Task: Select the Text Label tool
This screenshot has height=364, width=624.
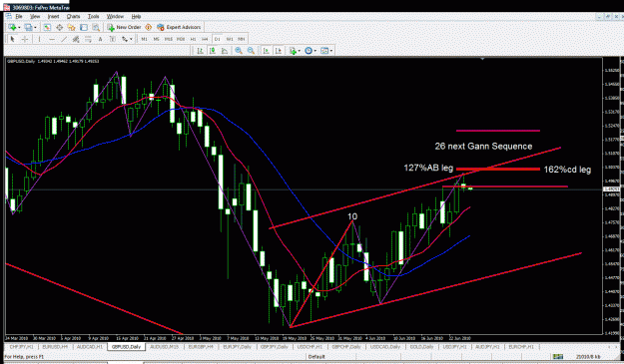Action: click(113, 39)
